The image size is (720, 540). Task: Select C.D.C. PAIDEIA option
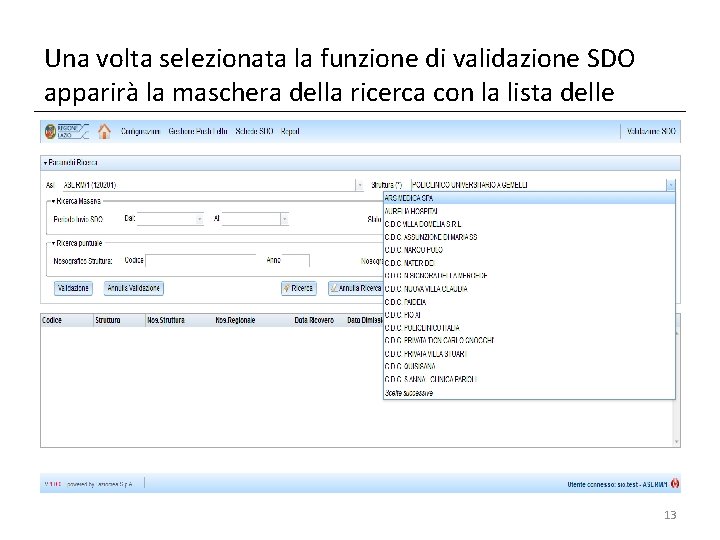529,302
